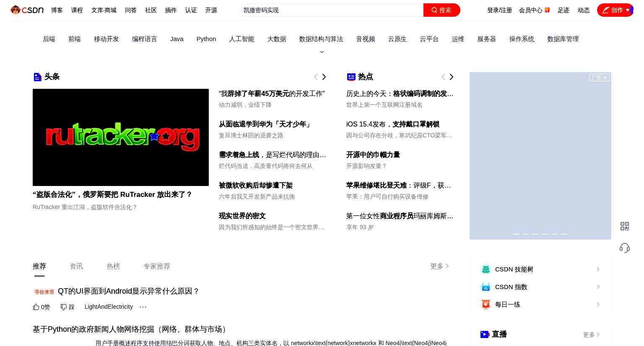Click the 每日一练 icon
Image resolution: width=644 pixels, height=346 pixels.
click(486, 305)
